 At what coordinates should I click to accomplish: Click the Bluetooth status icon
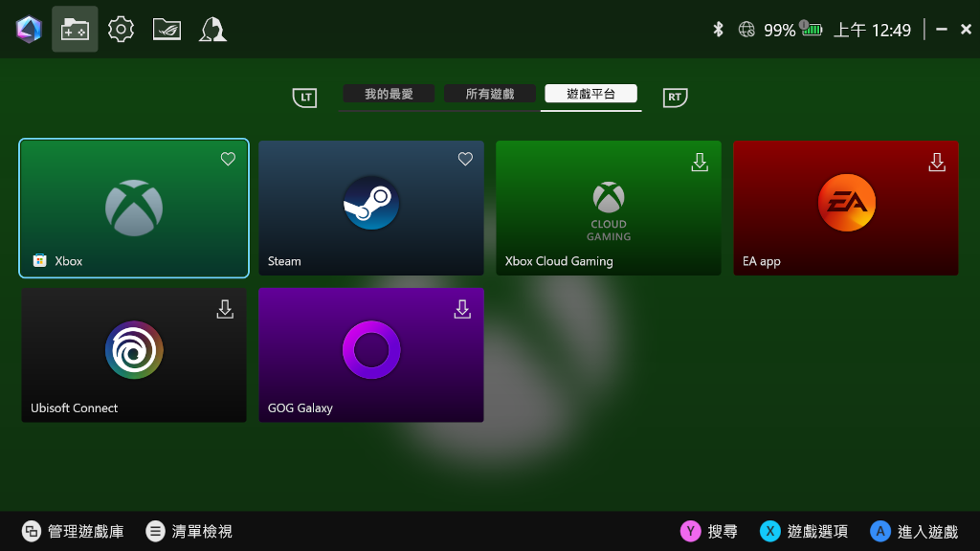pos(718,30)
